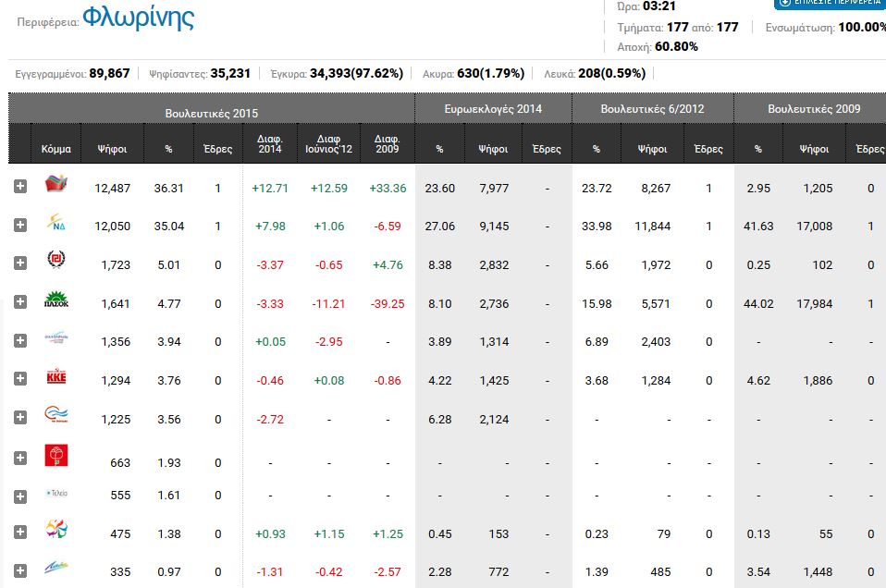Click the 'Φλωρίνης' region title
886x588 pixels.
coord(138,18)
